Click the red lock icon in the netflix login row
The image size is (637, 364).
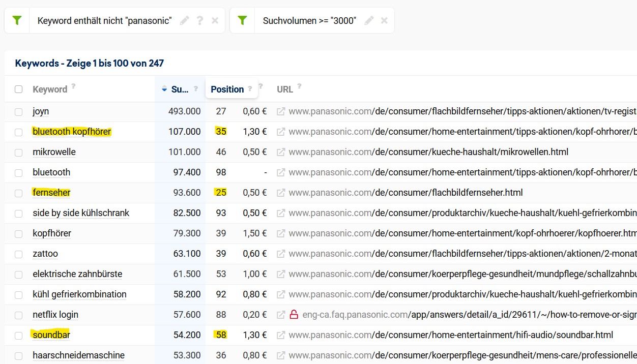[x=294, y=315]
